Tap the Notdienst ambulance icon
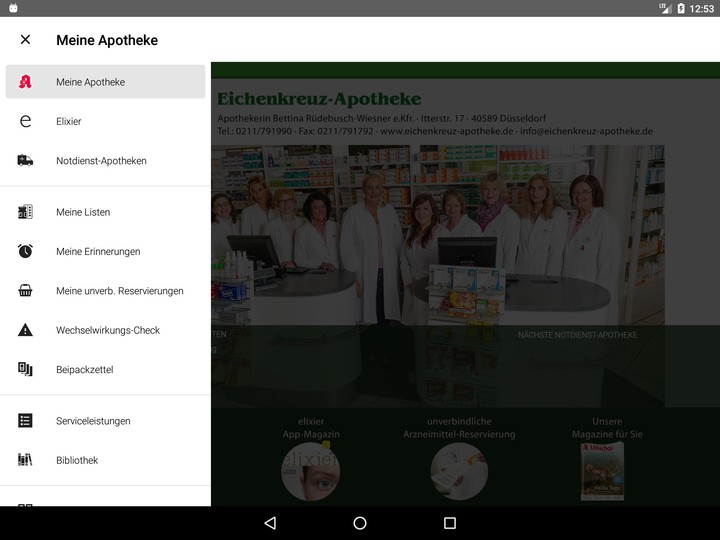 coord(25,160)
